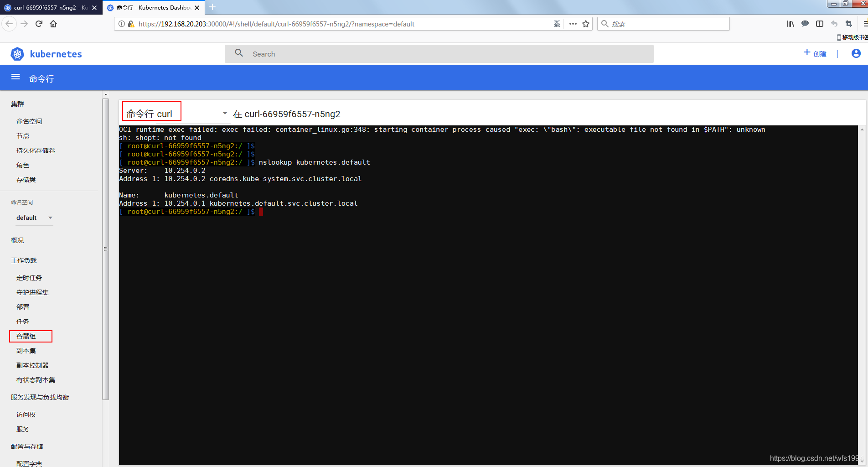Viewport: 868px width, 467px height.
Task: Reload the page with browser refresh
Action: [39, 24]
